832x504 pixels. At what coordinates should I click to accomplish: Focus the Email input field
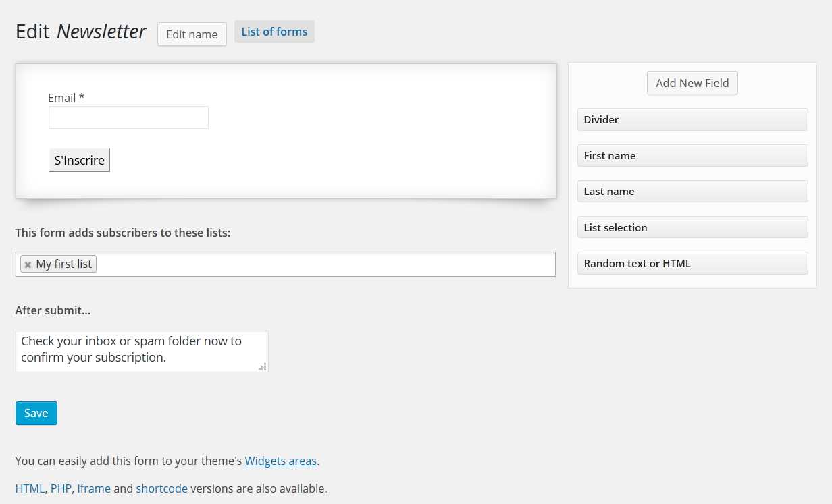pyautogui.click(x=128, y=117)
